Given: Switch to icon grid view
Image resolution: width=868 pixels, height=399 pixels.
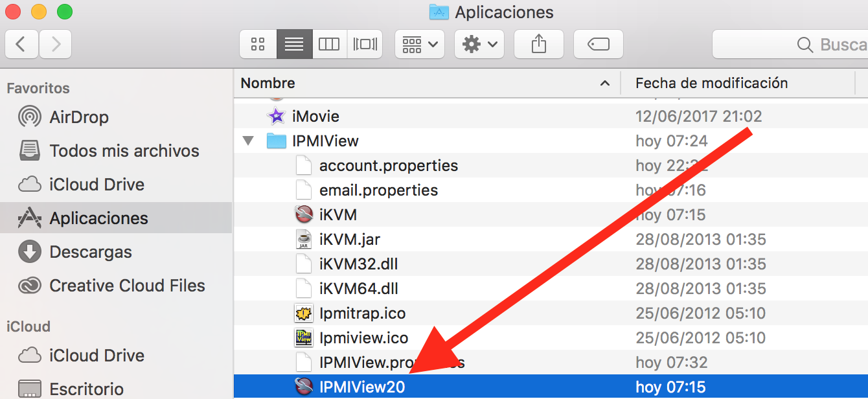Looking at the screenshot, I should 258,44.
